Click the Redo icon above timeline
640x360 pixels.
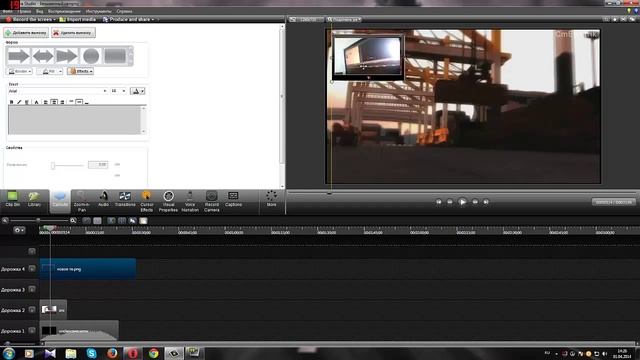click(x=97, y=220)
